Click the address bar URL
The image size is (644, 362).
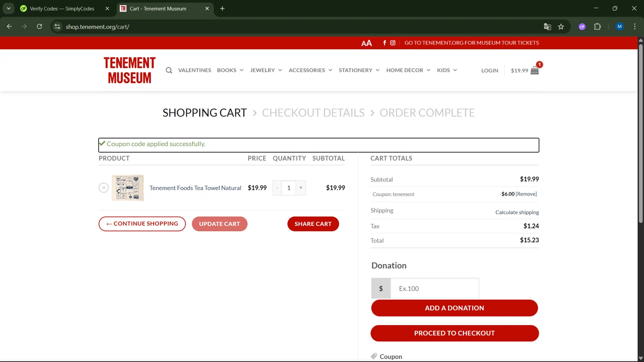click(x=97, y=27)
